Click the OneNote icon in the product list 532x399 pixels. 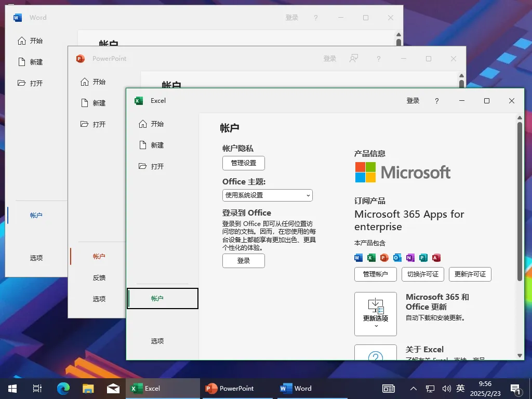coord(410,258)
